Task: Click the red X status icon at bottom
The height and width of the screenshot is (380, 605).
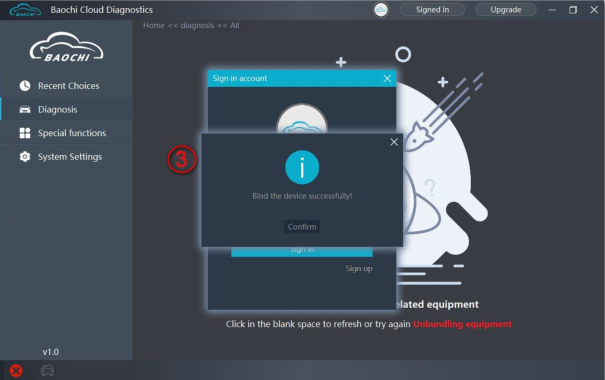Action: [16, 371]
